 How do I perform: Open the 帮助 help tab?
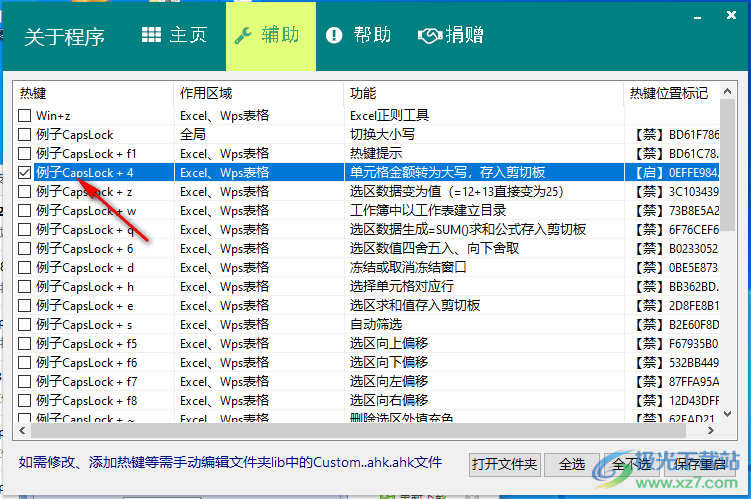pyautogui.click(x=358, y=35)
